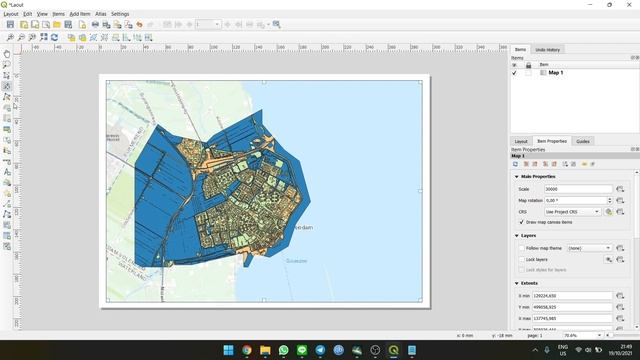Click the X min extent field
Screen dimensions: 640x360
click(572, 296)
